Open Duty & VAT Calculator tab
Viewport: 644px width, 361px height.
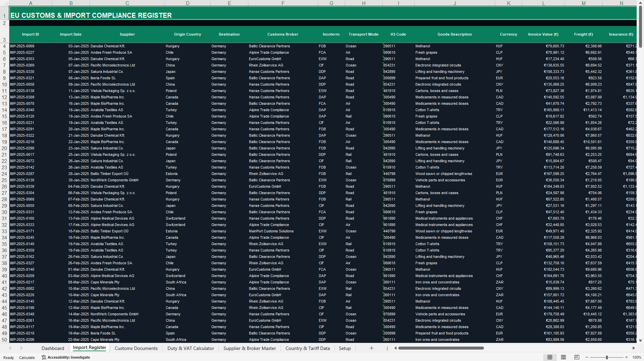click(x=191, y=348)
